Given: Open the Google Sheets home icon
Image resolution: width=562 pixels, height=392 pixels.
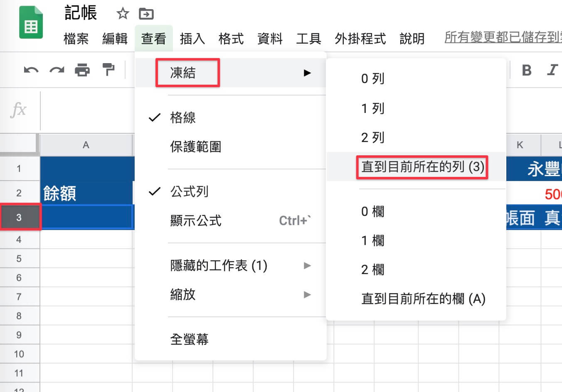Looking at the screenshot, I should (31, 22).
